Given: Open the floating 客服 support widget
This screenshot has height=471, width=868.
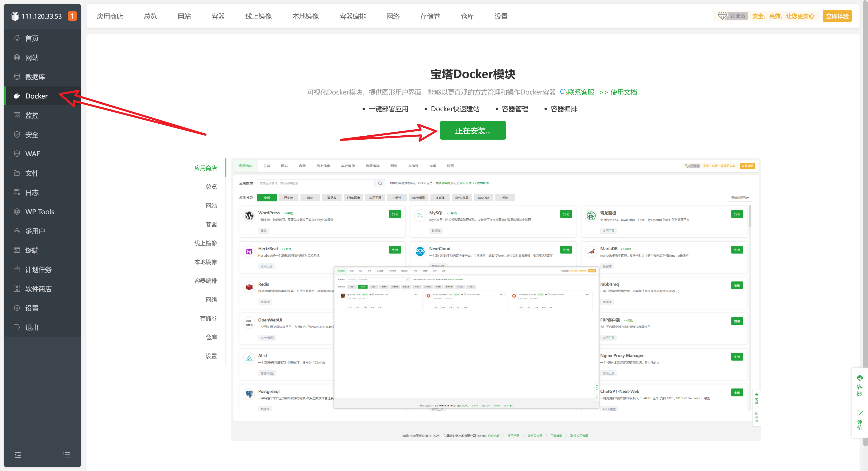Looking at the screenshot, I should click(x=860, y=386).
